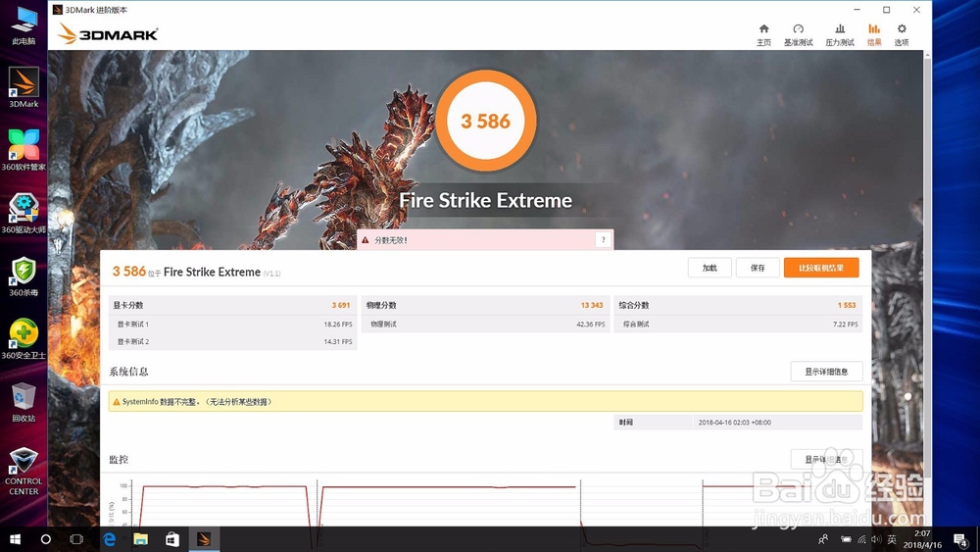Open File Explorer from taskbar
Image resolution: width=980 pixels, height=552 pixels.
(x=140, y=539)
